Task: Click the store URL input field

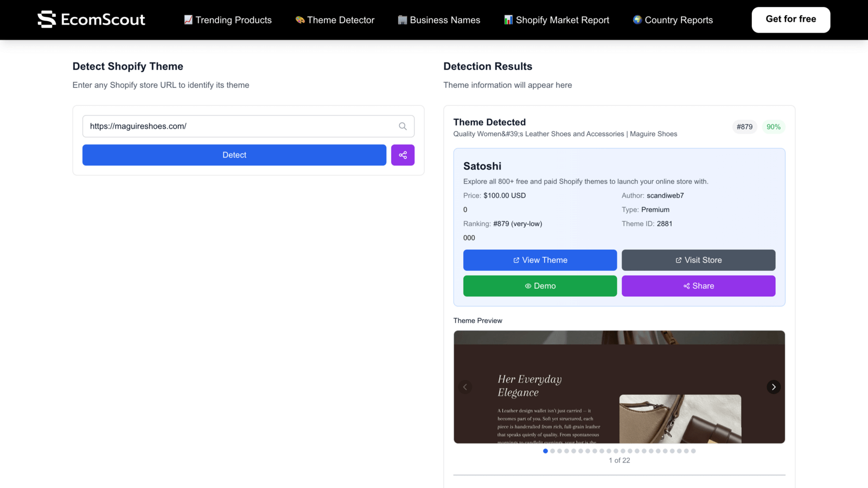Action: pos(248,126)
